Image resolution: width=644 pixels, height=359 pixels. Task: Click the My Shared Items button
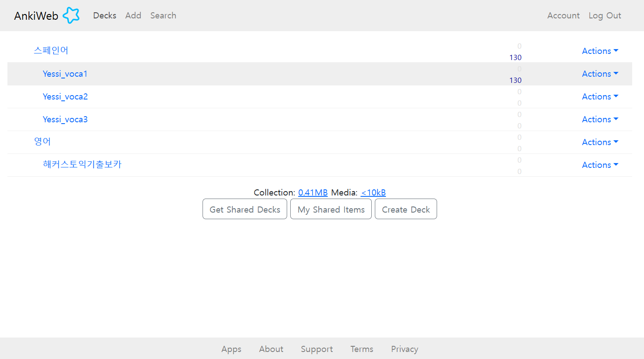pos(331,209)
